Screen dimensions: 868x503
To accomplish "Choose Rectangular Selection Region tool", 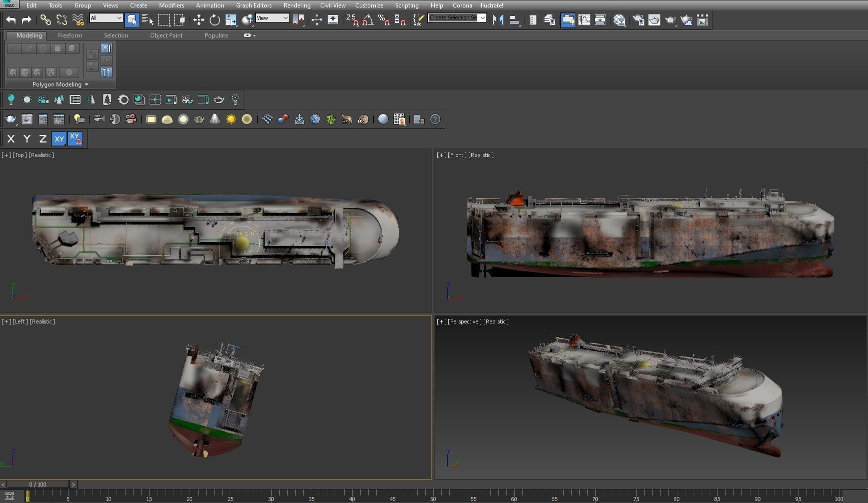I will pos(164,20).
